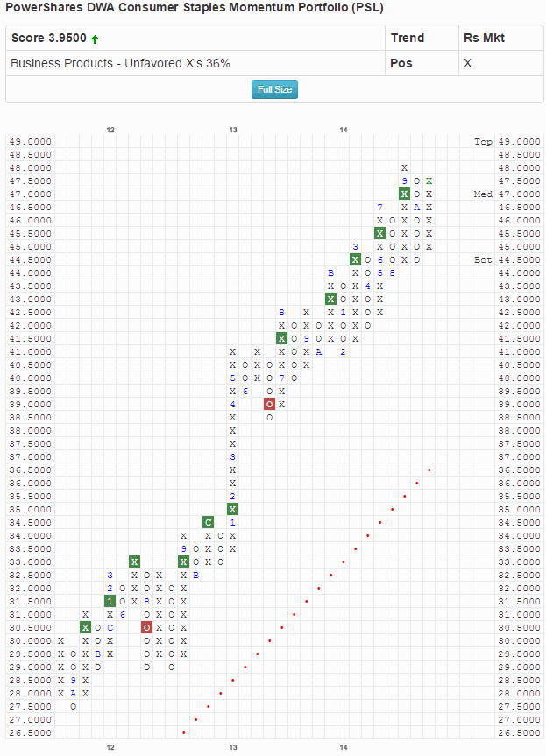Viewport: 546px width, 756px height.
Task: Click the Full Size button
Action: (274, 89)
